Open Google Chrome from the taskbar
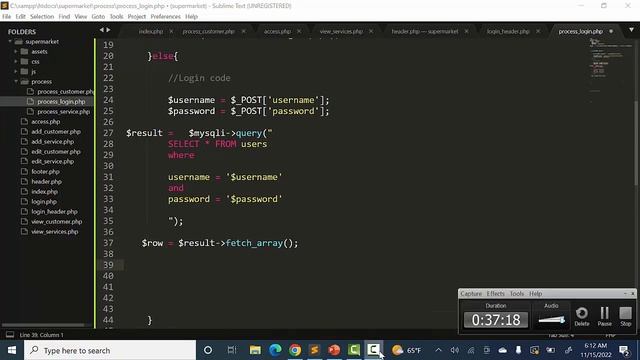The height and width of the screenshot is (360, 640). pos(295,350)
